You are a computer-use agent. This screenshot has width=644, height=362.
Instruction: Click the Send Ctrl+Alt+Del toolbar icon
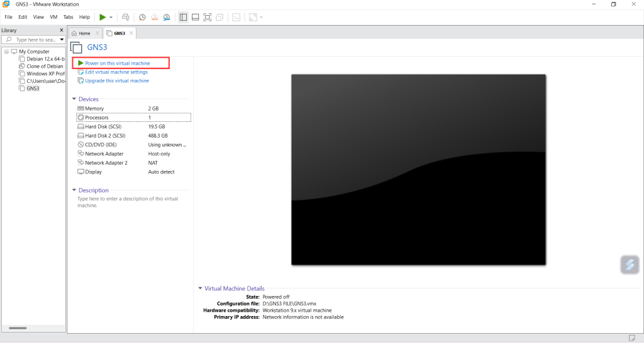125,17
